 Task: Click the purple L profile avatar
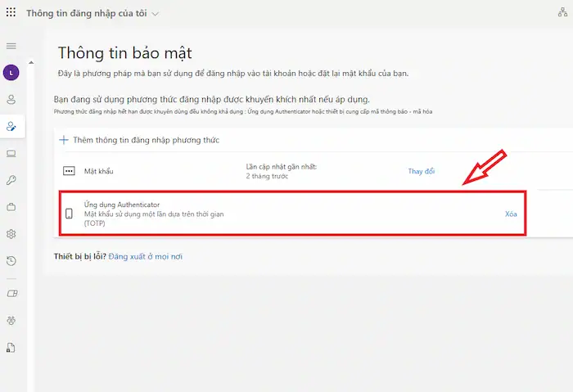click(11, 73)
